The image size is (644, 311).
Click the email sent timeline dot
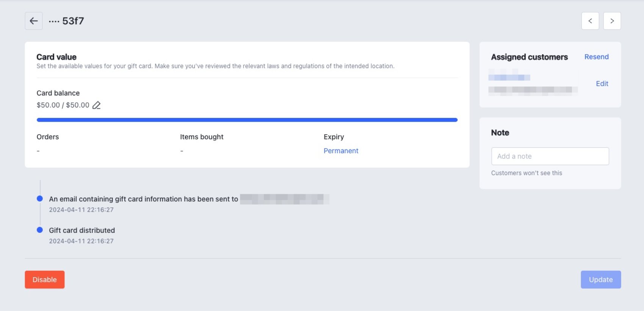click(x=40, y=199)
